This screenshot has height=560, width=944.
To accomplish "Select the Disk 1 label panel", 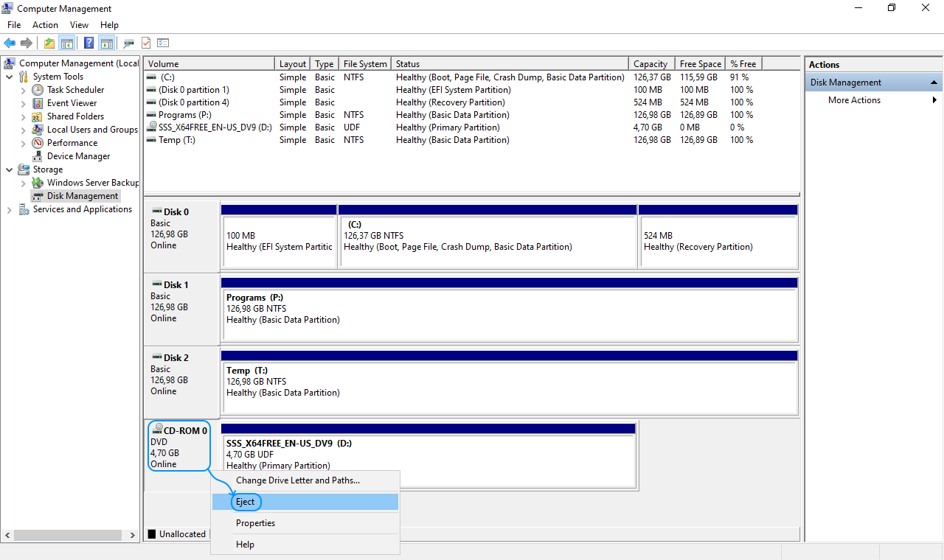I will [x=181, y=309].
